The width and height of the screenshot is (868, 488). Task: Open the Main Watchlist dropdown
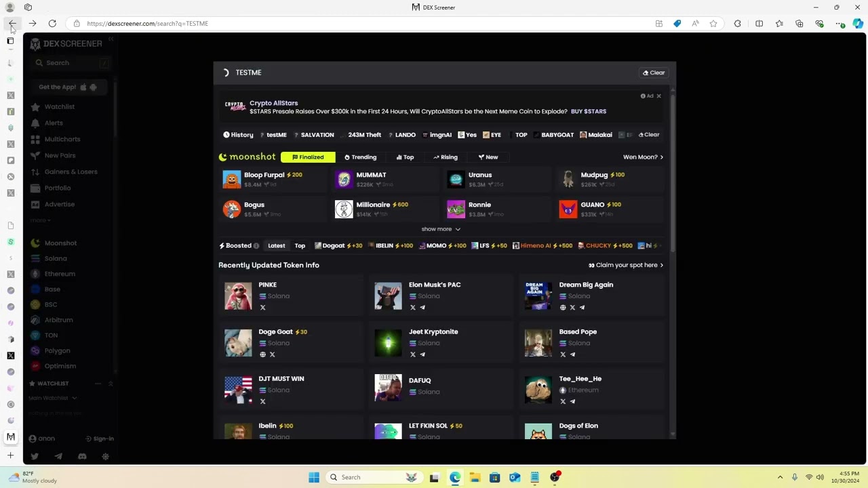coord(53,398)
